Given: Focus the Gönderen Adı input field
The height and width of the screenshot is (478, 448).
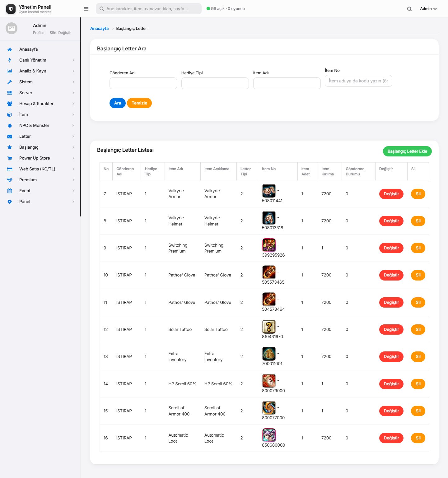Looking at the screenshot, I should pyautogui.click(x=143, y=83).
